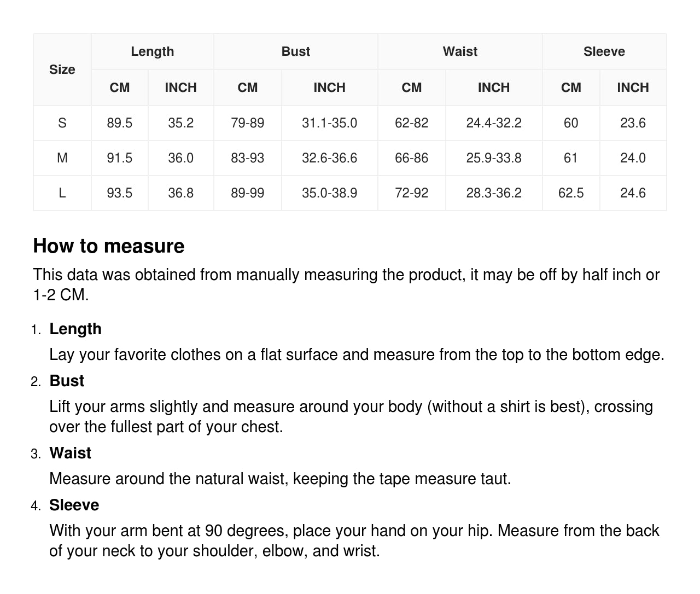700x594 pixels.
Task: Click the How to measure heading
Action: tap(109, 246)
